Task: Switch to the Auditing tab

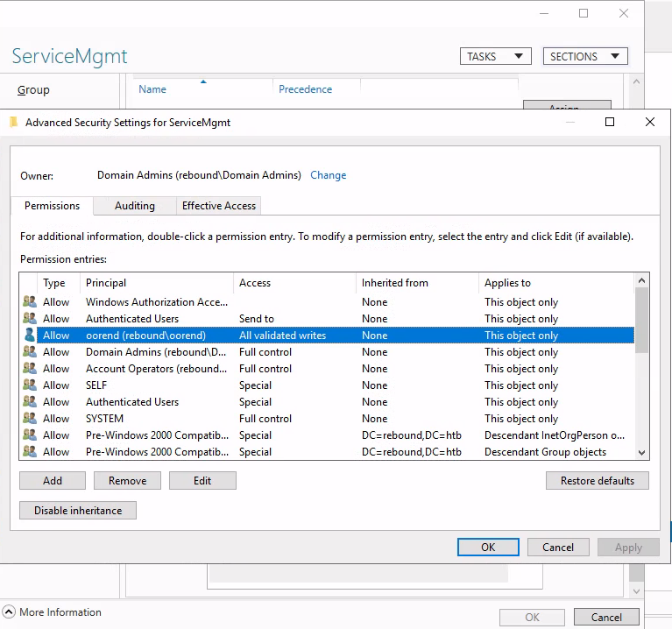Action: pos(135,206)
